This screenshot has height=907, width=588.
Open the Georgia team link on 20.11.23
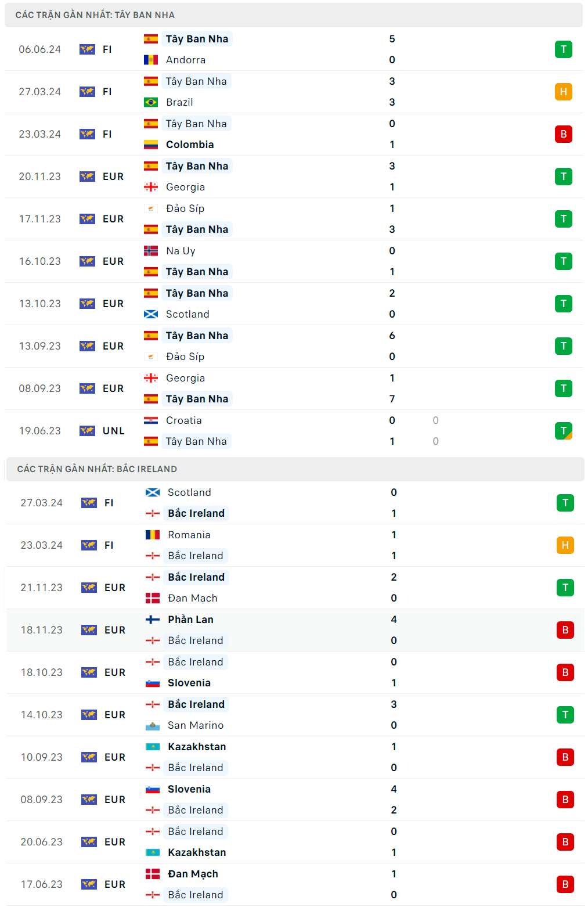(x=185, y=187)
